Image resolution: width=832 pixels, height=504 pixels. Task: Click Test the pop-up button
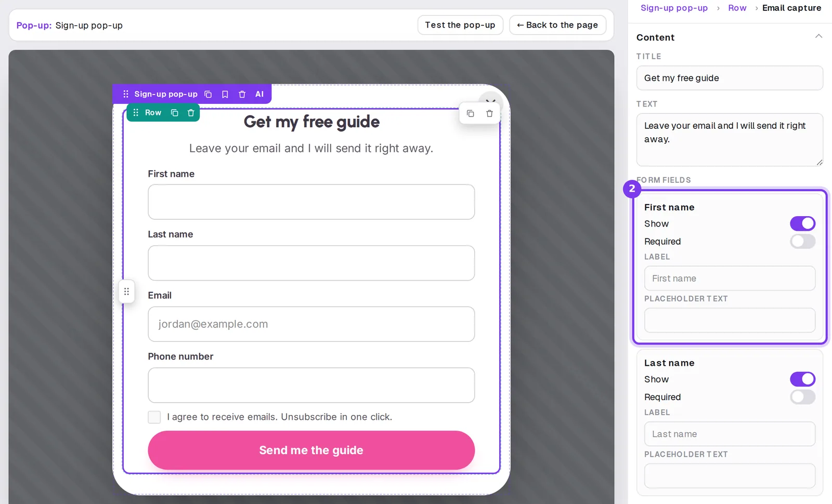tap(460, 25)
